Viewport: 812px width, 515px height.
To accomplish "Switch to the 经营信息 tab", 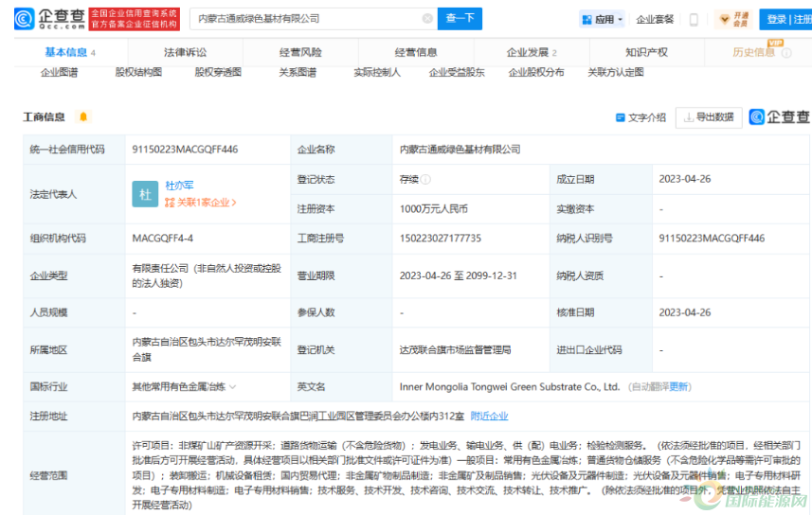I will (x=416, y=52).
